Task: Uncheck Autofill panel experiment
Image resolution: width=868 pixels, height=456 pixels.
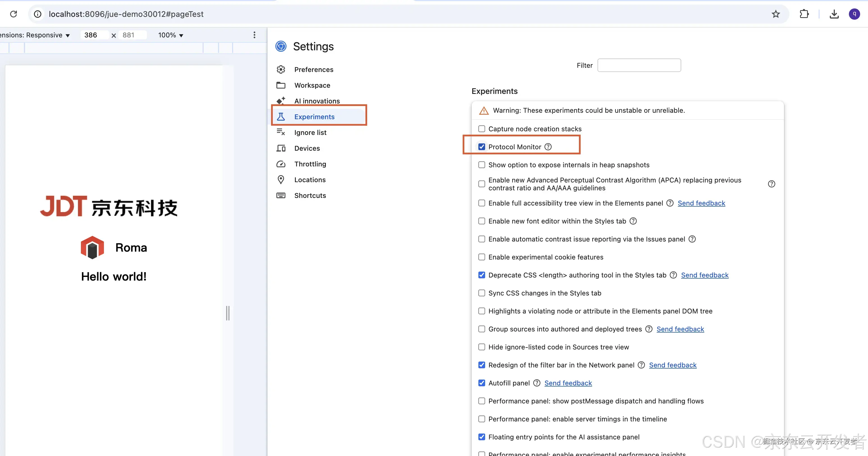Action: tap(481, 383)
